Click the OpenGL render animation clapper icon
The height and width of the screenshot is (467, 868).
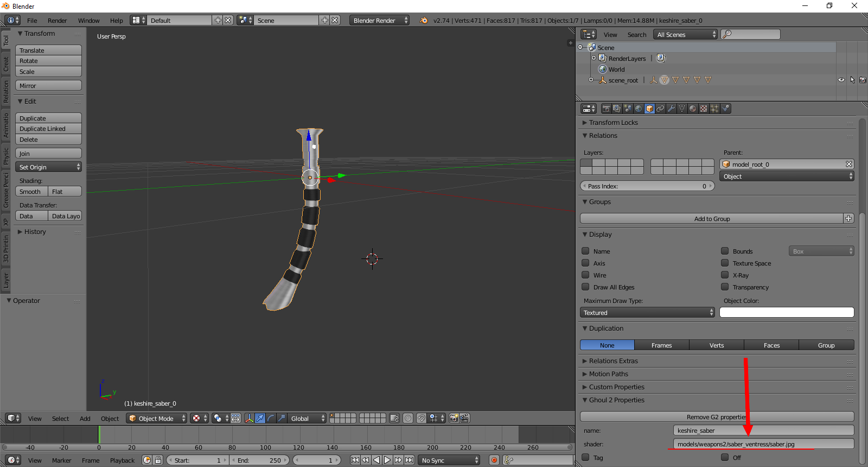[464, 418]
